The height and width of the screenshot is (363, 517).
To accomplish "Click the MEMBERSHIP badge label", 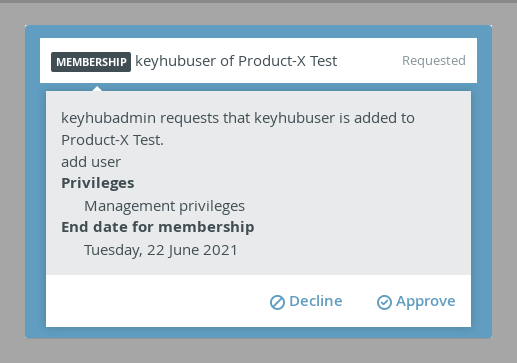I will (x=91, y=62).
